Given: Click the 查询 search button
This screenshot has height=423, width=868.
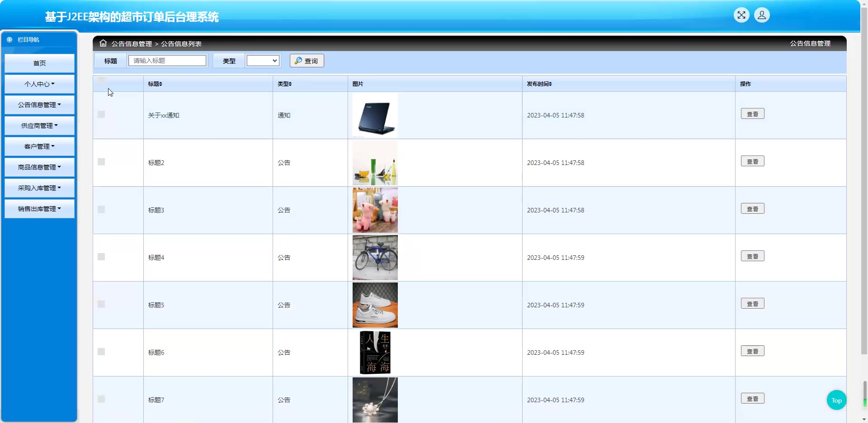Looking at the screenshot, I should [307, 61].
